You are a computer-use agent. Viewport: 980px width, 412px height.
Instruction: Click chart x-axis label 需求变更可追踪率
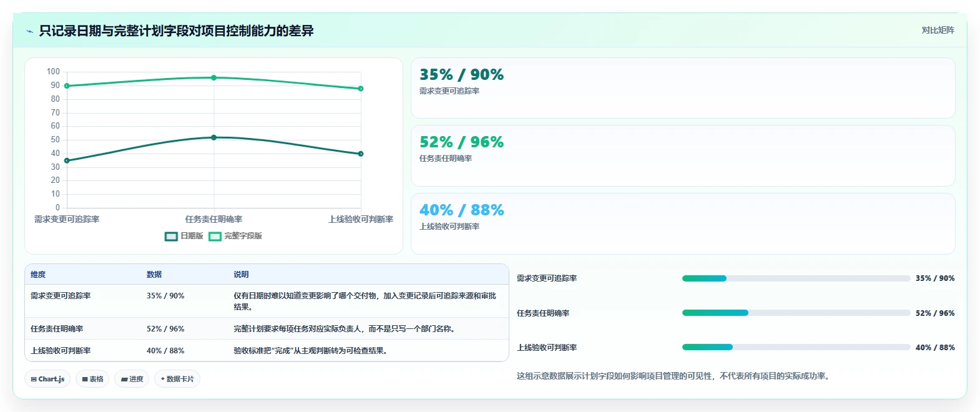coord(67,220)
